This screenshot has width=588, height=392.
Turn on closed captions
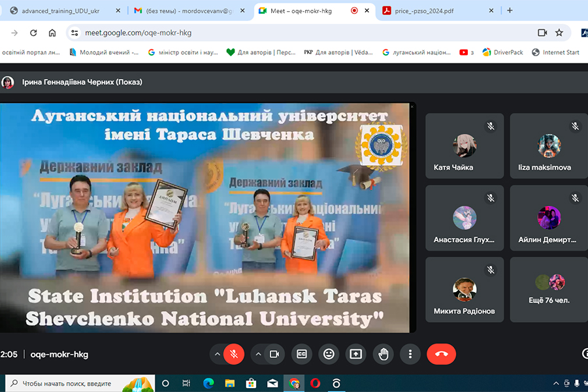pos(301,354)
